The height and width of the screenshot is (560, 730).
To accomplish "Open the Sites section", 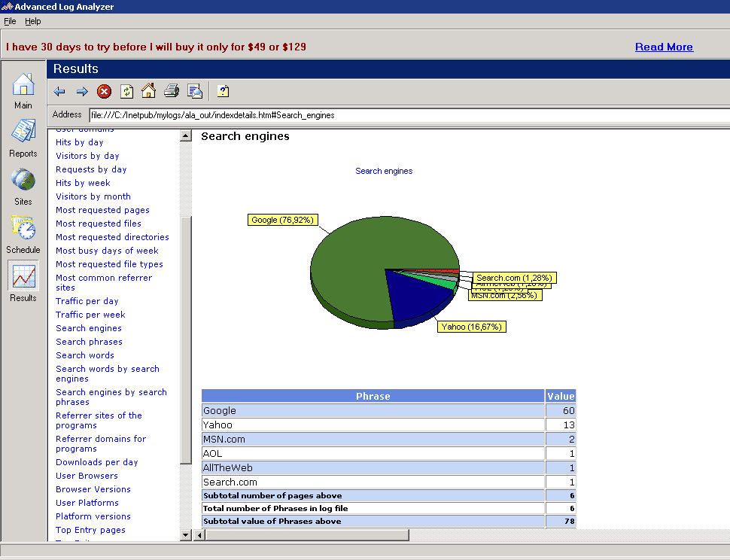I will [23, 187].
